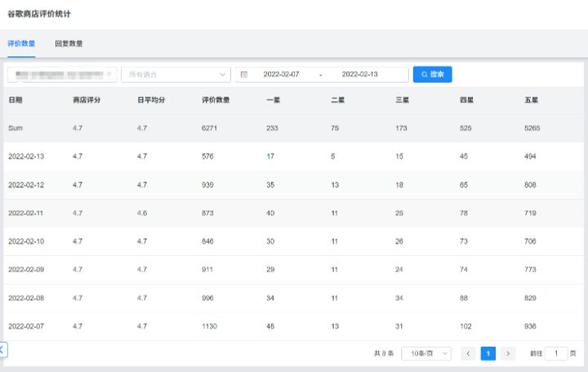Screen dimensions: 588x372
Task: Select page 1 in pagination
Action: coord(488,353)
